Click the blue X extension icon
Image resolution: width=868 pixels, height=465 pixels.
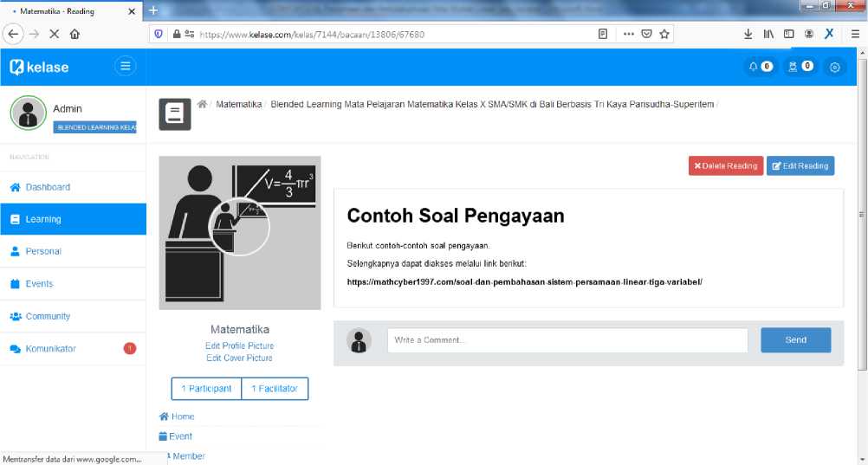click(829, 34)
